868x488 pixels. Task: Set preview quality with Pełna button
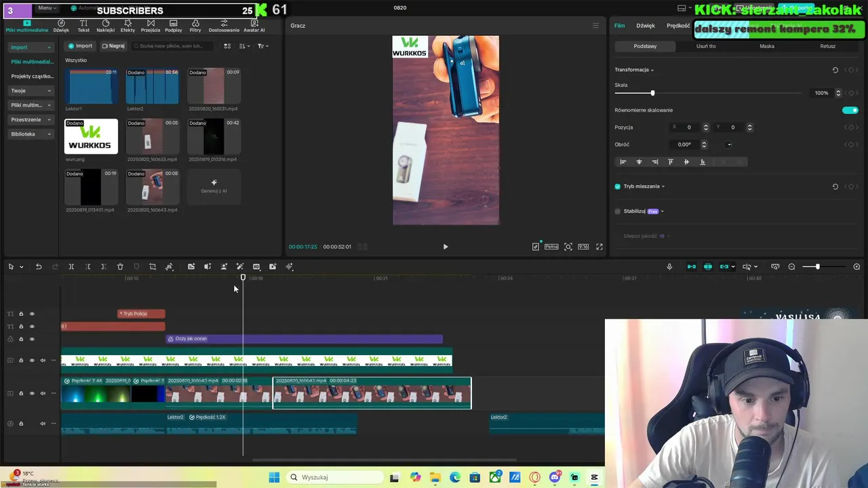(551, 247)
